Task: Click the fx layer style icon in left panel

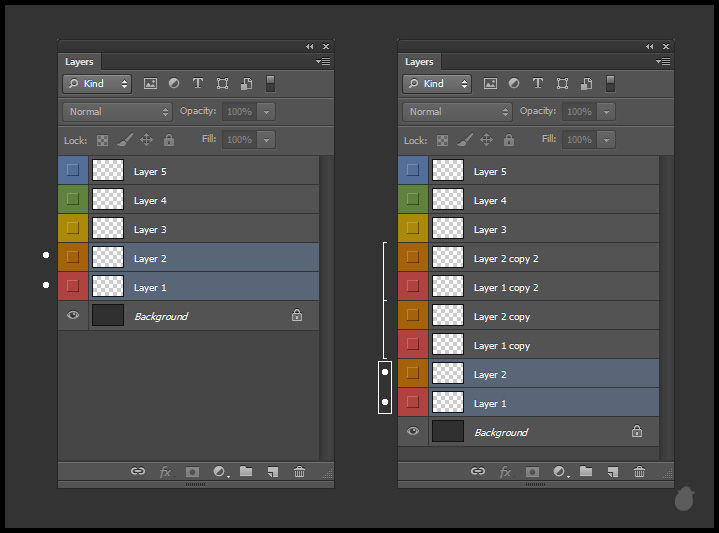Action: point(166,472)
